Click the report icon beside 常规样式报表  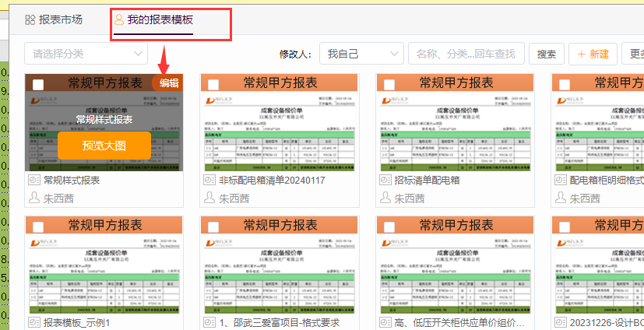[34, 180]
